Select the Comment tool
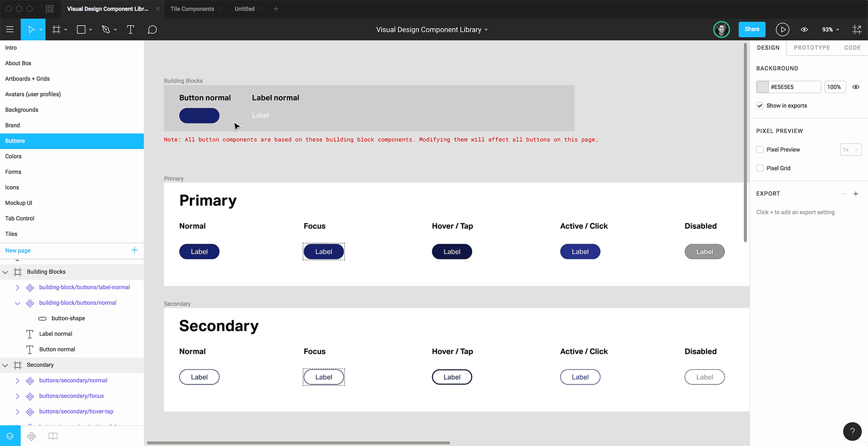 (152, 29)
